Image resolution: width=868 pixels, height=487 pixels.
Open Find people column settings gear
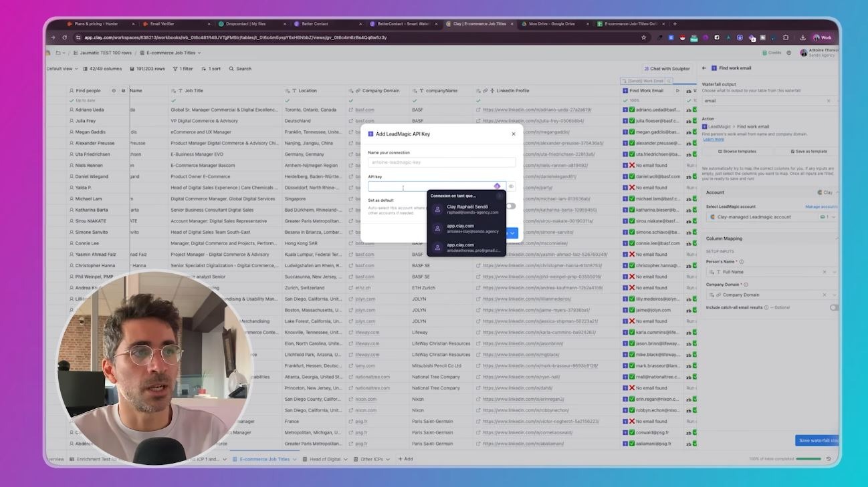pyautogui.click(x=114, y=91)
